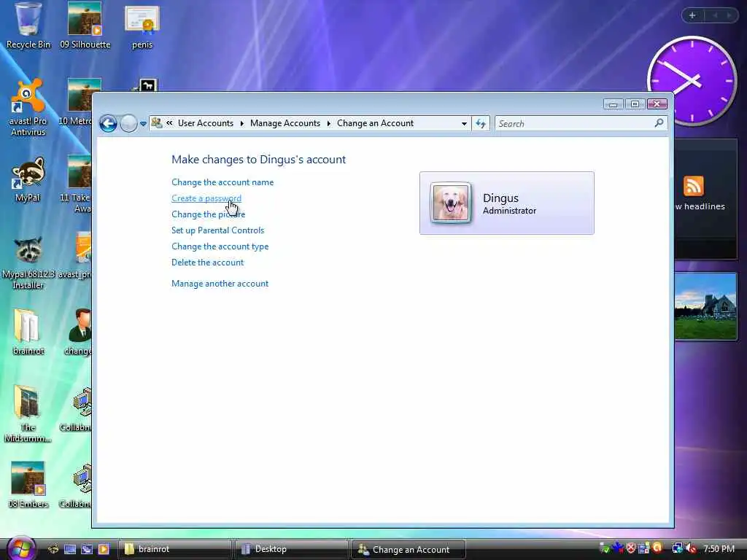The height and width of the screenshot is (560, 747).
Task: Open the Change the account name link
Action: click(222, 182)
